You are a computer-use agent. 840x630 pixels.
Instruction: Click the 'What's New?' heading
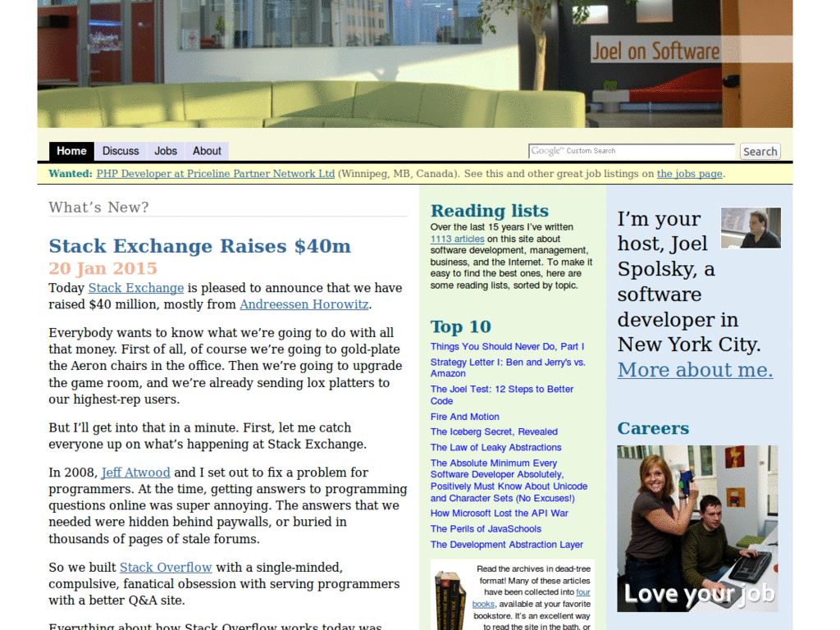(x=98, y=208)
